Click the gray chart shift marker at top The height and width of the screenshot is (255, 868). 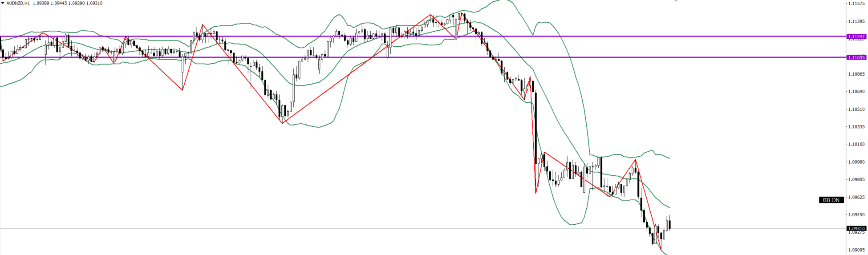point(676,1)
